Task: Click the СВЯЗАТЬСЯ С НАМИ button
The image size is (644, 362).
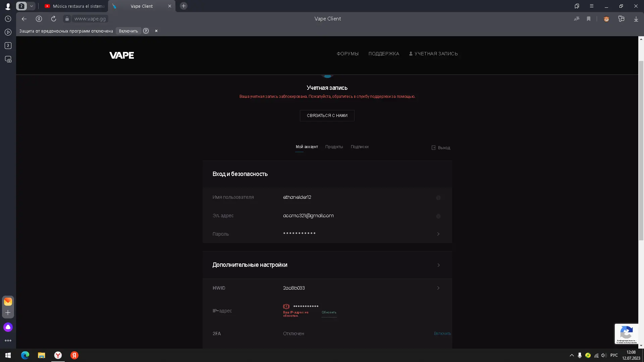Action: (327, 116)
